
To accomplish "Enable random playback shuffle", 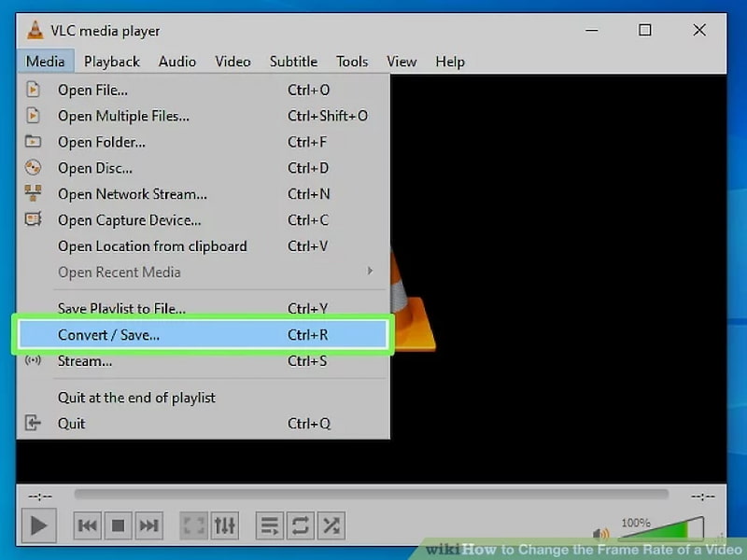I will tap(331, 525).
